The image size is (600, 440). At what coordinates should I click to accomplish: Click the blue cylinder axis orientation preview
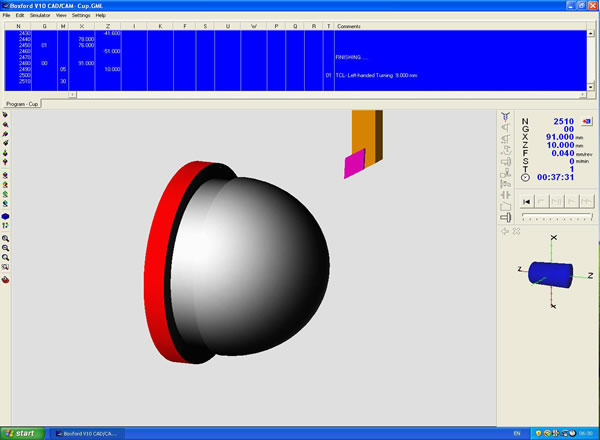point(548,272)
